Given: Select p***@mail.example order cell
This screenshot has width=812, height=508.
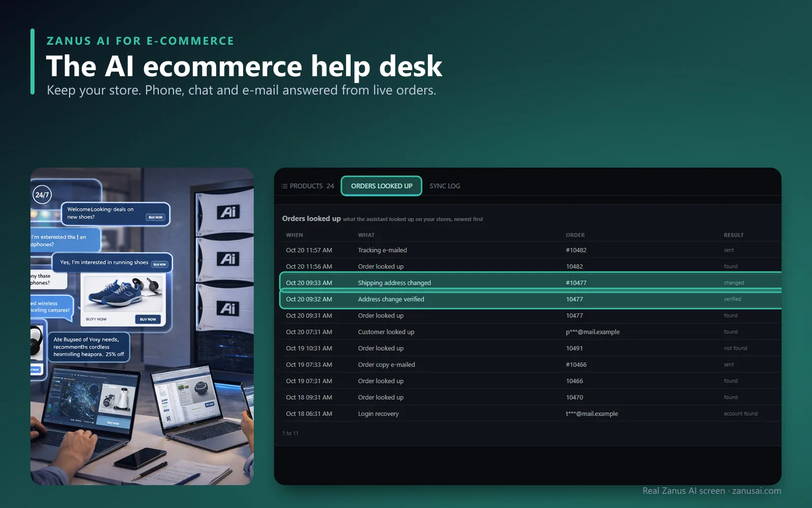Looking at the screenshot, I should click(592, 332).
